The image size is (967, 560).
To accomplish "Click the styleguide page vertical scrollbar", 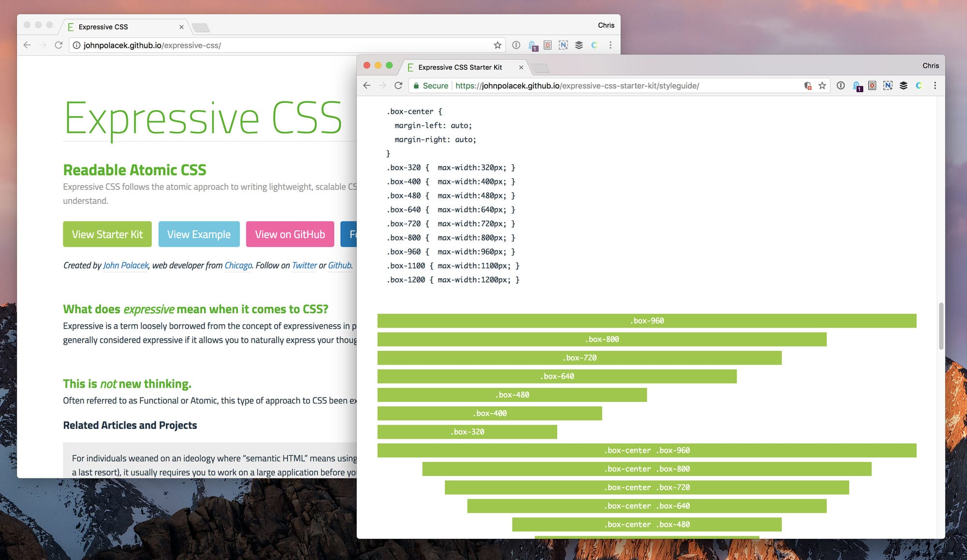I will click(x=940, y=326).
